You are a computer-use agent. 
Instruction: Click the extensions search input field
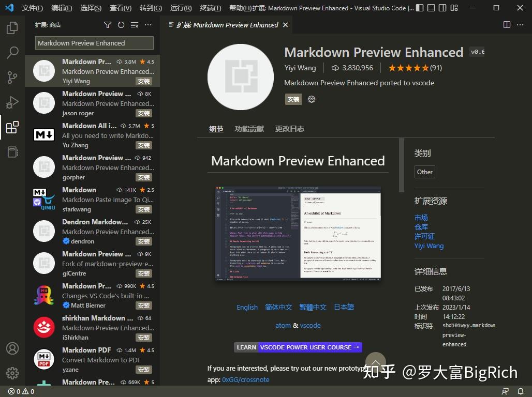[x=93, y=43]
